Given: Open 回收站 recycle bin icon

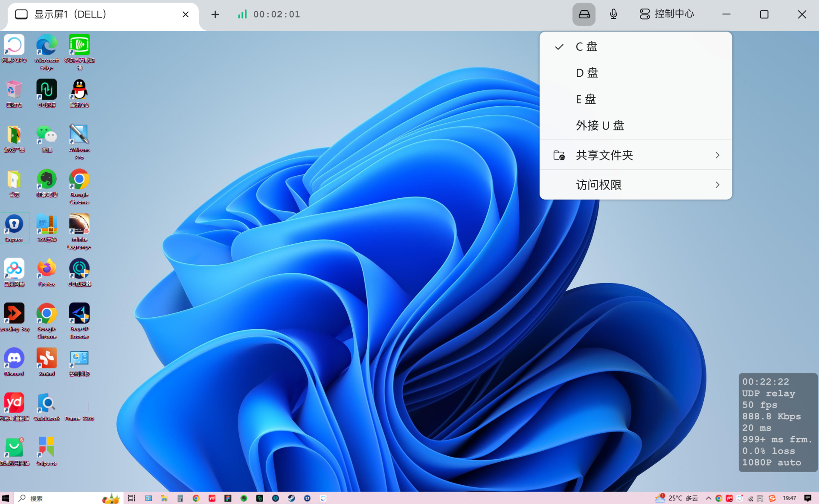Looking at the screenshot, I should pos(14,94).
